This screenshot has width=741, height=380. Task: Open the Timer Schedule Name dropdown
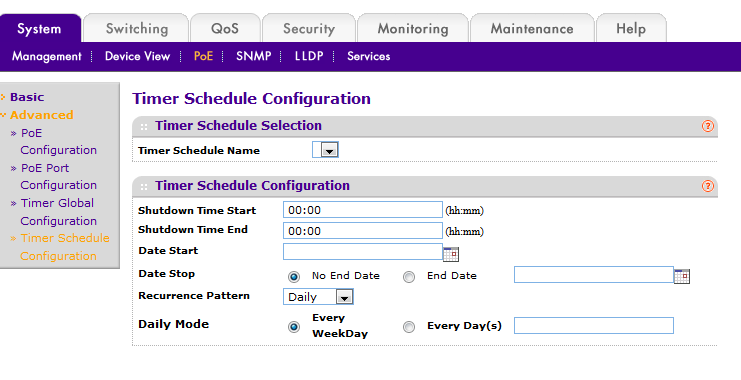click(x=325, y=150)
